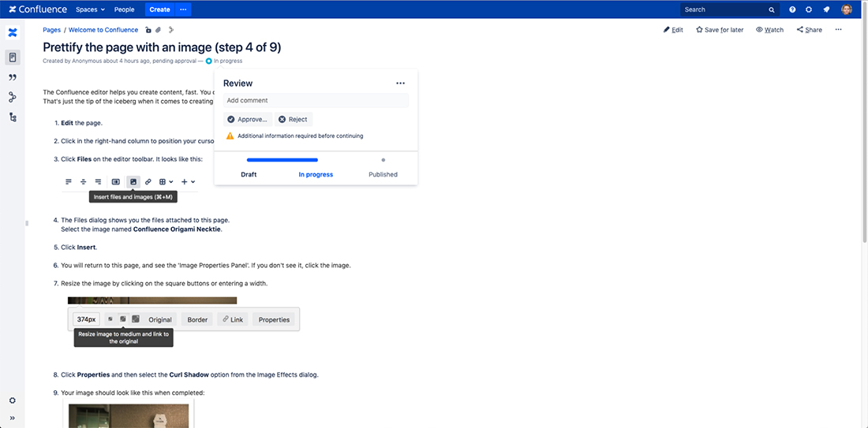
Task: Click the Share button
Action: click(810, 30)
